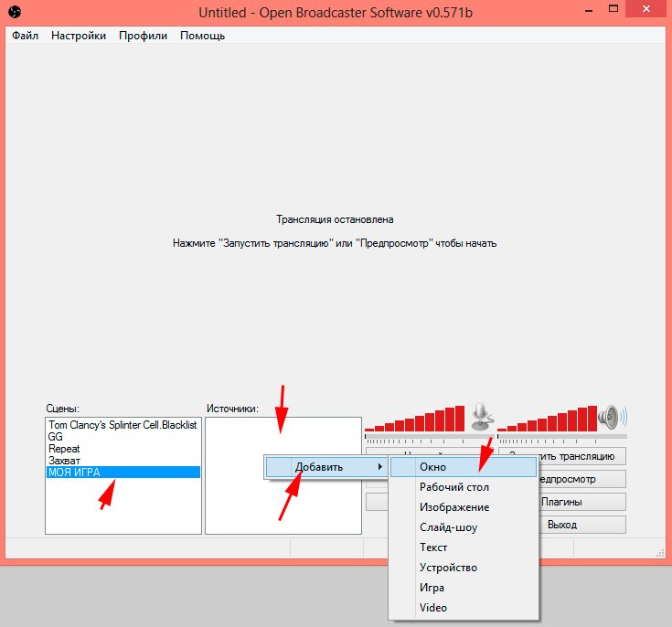672x627 pixels.
Task: Add an Изображение source
Action: [x=464, y=507]
